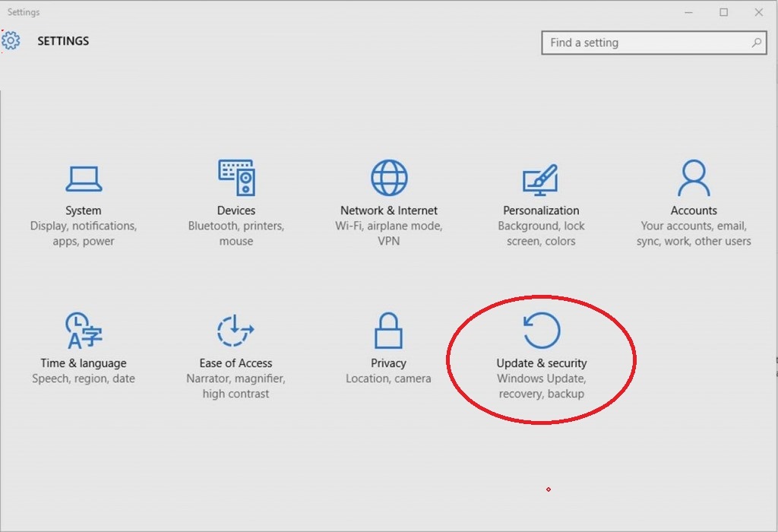778x532 pixels.
Task: Click the Accounts person icon
Action: click(694, 178)
